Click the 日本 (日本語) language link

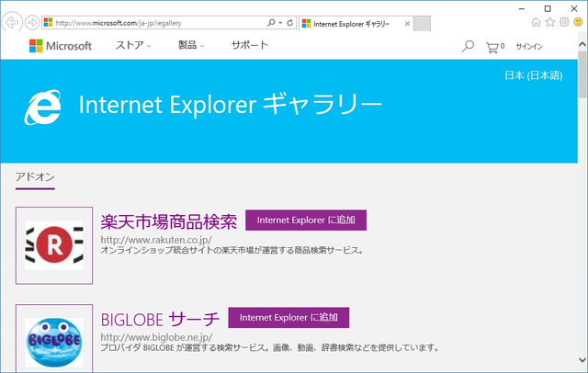point(533,75)
